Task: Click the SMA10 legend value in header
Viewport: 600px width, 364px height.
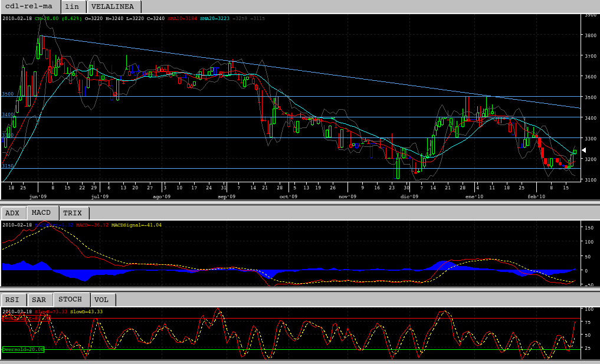Action: [182, 18]
